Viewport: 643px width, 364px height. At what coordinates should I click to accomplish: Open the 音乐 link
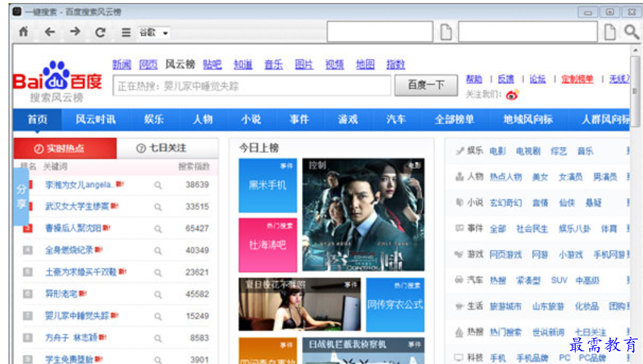[273, 64]
